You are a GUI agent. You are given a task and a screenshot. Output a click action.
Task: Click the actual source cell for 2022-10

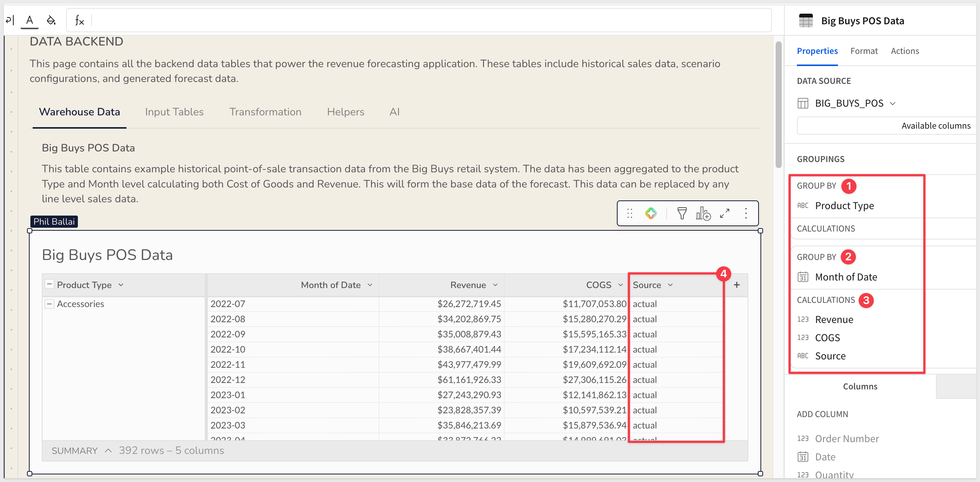676,349
